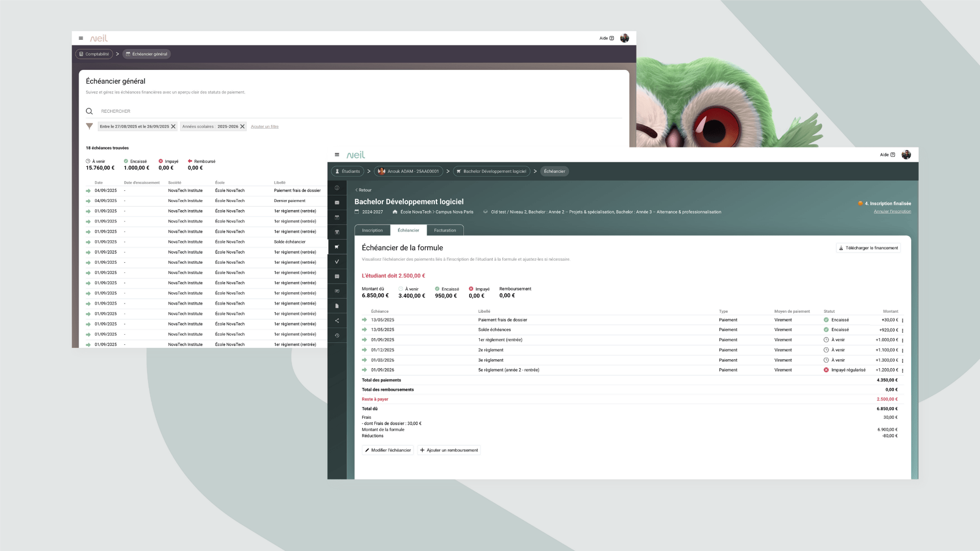This screenshot has height=551, width=980.
Task: Click Ajouter un remboursement button
Action: point(449,450)
